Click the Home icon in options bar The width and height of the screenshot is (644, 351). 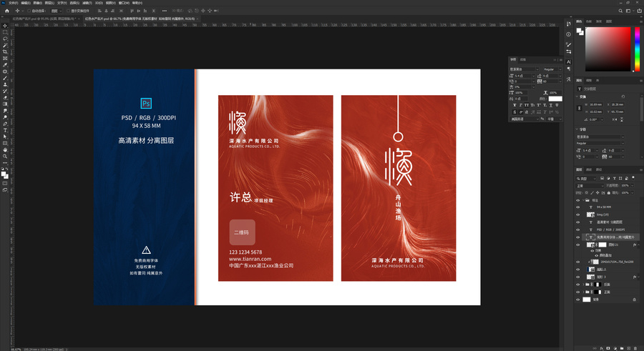tap(6, 11)
